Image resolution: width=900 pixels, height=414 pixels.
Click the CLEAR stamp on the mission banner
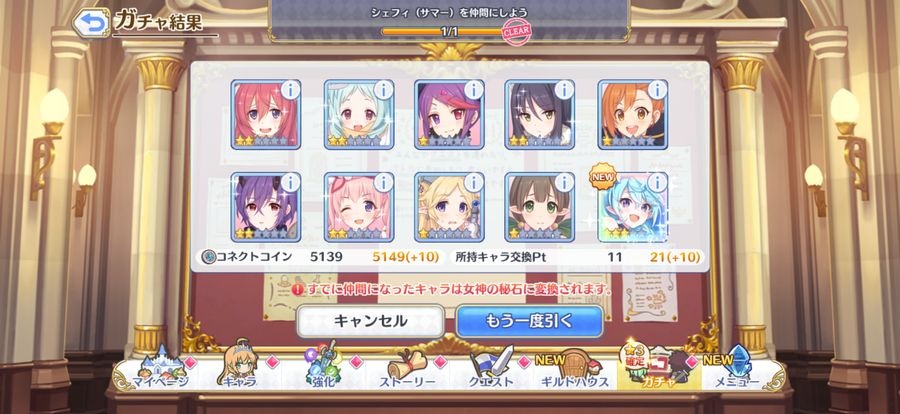[x=517, y=33]
